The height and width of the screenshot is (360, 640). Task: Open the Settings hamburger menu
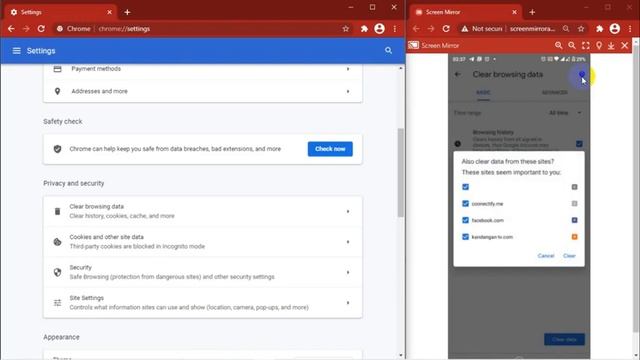point(16,51)
